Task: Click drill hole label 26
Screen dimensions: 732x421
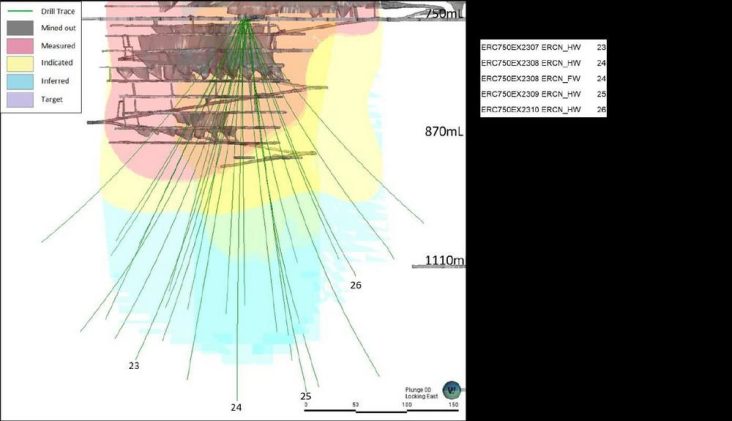Action: tap(356, 285)
